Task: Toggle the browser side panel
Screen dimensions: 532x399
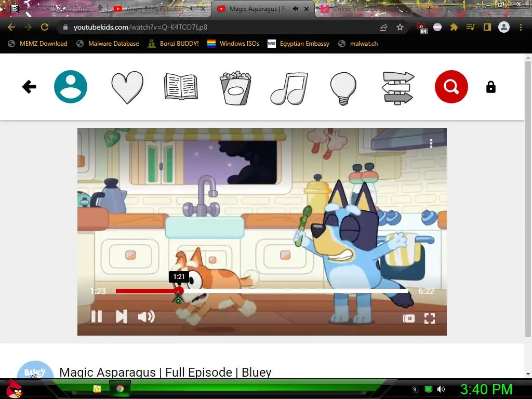Action: click(x=487, y=27)
